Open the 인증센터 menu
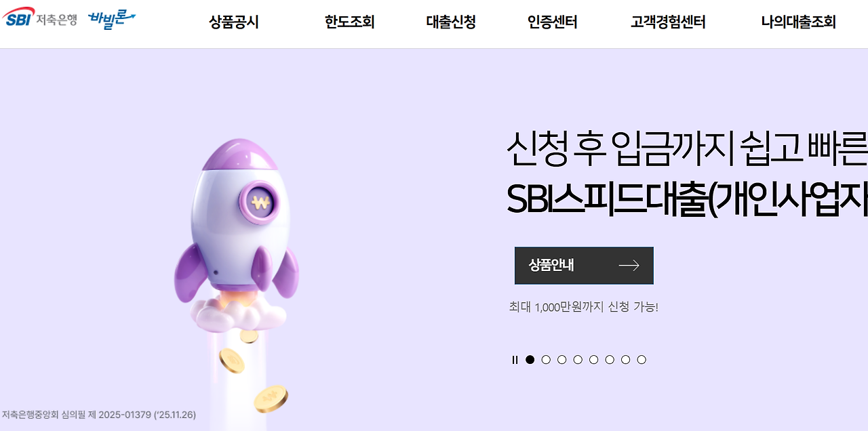Image resolution: width=868 pixels, height=431 pixels. pyautogui.click(x=553, y=22)
